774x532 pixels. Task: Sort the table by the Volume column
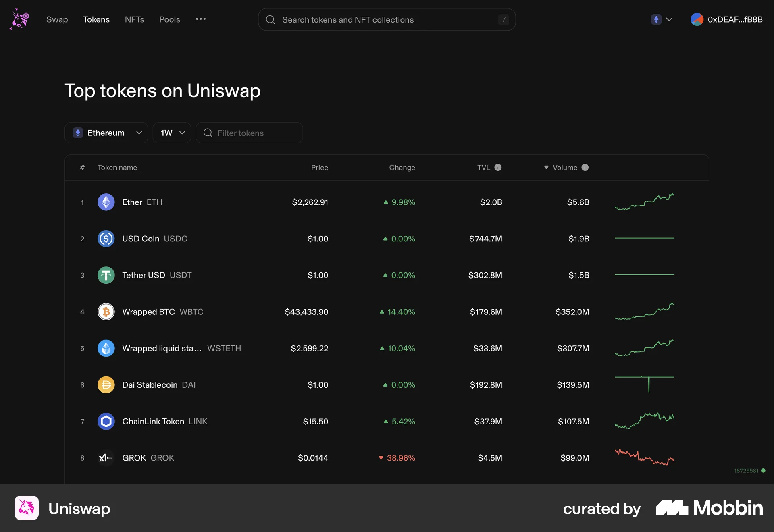[566, 168]
